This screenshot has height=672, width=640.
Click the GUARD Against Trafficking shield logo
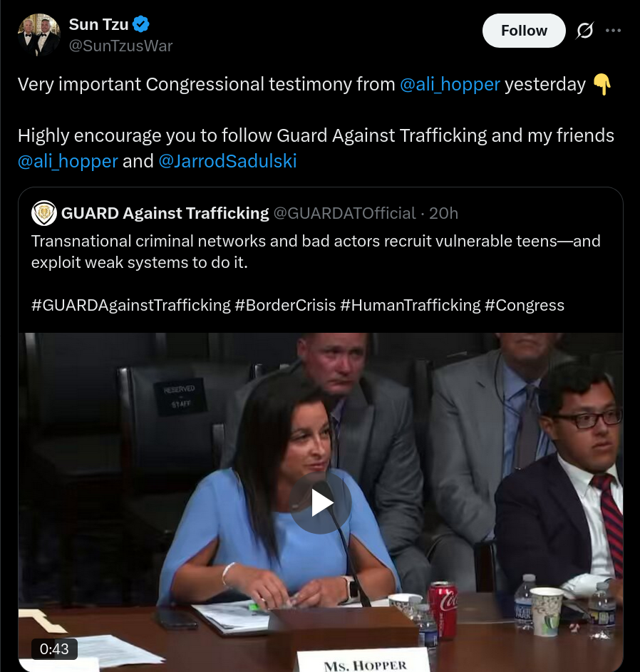pyautogui.click(x=44, y=213)
